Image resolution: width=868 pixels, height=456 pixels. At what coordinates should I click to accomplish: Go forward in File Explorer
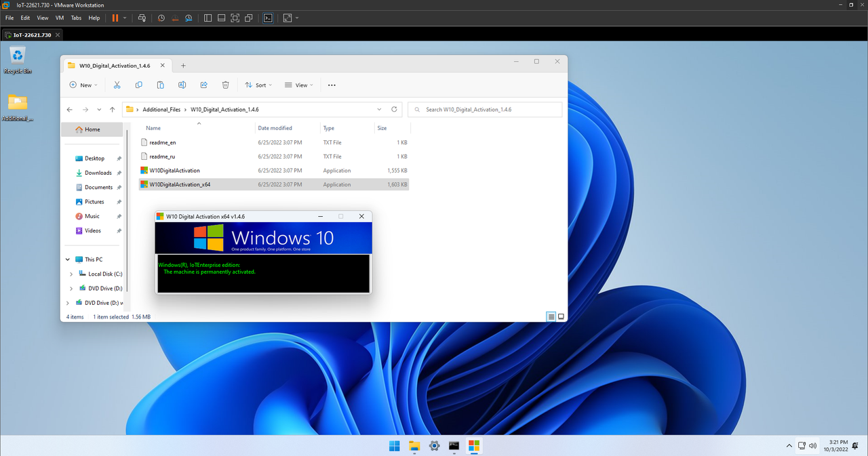pyautogui.click(x=85, y=109)
